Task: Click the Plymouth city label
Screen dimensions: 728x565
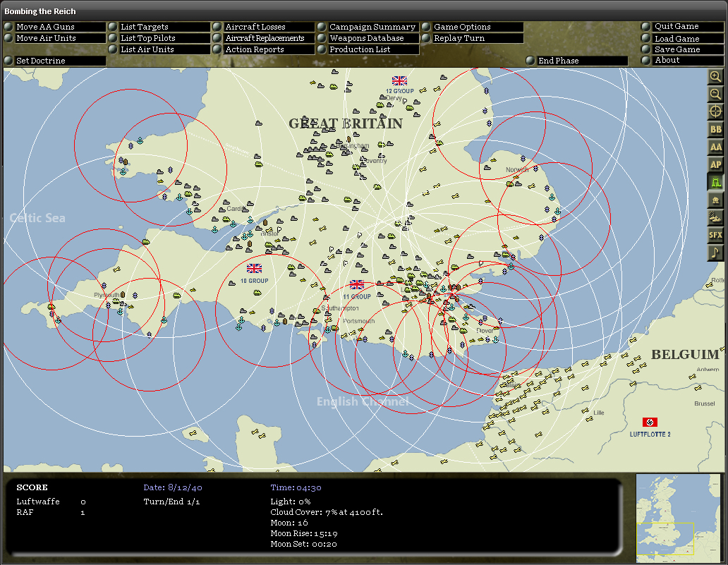Action: click(x=107, y=295)
